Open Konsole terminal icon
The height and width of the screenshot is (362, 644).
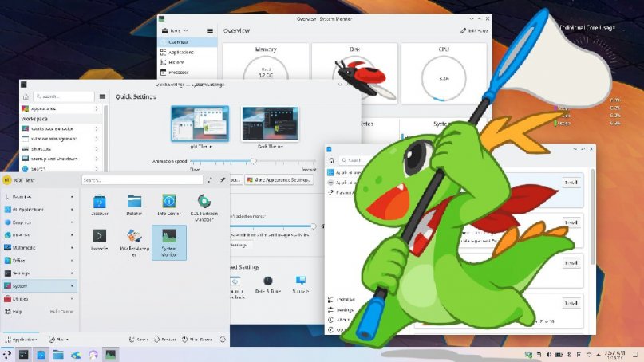tap(100, 240)
